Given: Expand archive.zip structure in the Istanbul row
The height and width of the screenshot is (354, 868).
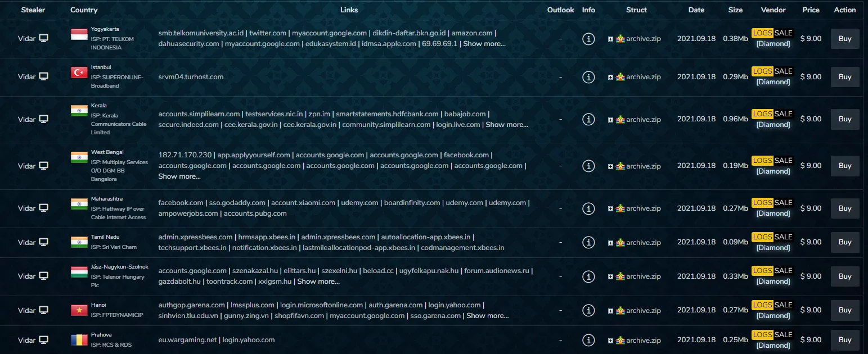Looking at the screenshot, I should 610,77.
